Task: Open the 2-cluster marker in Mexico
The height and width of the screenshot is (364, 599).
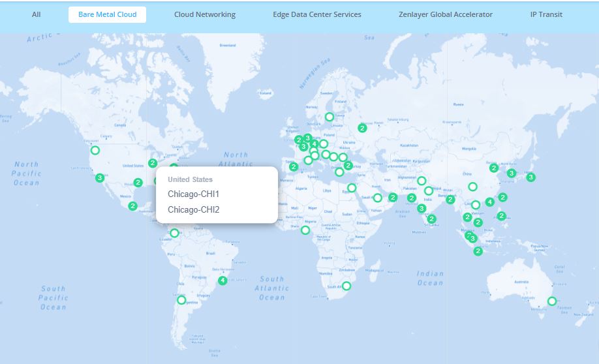Action: 132,206
